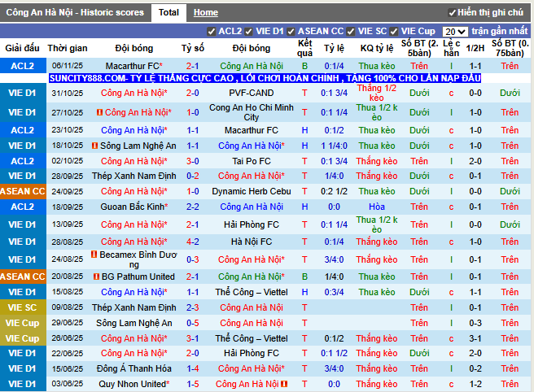Click the date 22/06/25
Screen dimensions: 534x392
click(68, 353)
